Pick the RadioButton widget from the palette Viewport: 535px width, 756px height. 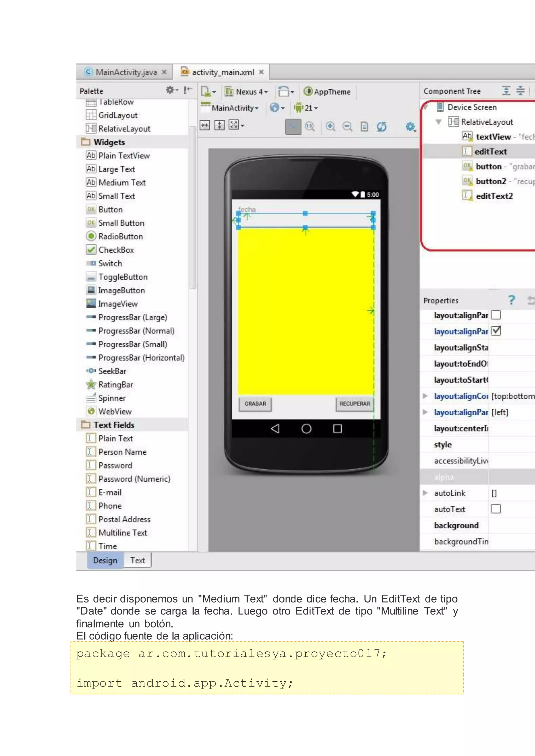click(x=114, y=236)
